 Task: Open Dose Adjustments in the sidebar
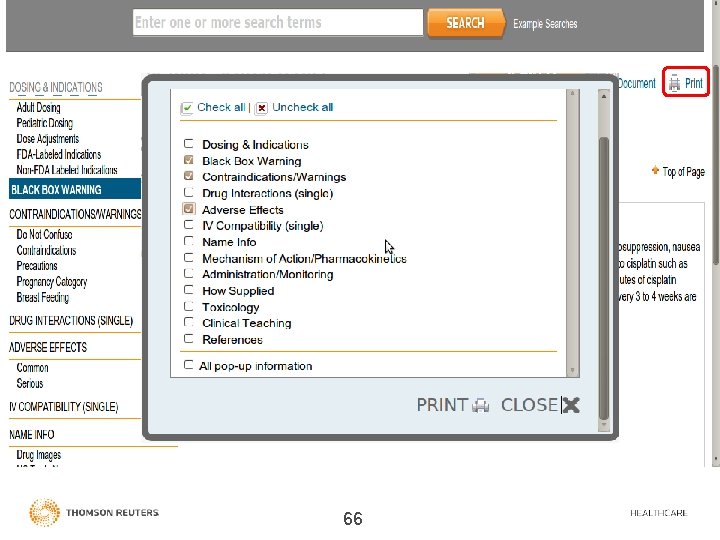pos(48,139)
